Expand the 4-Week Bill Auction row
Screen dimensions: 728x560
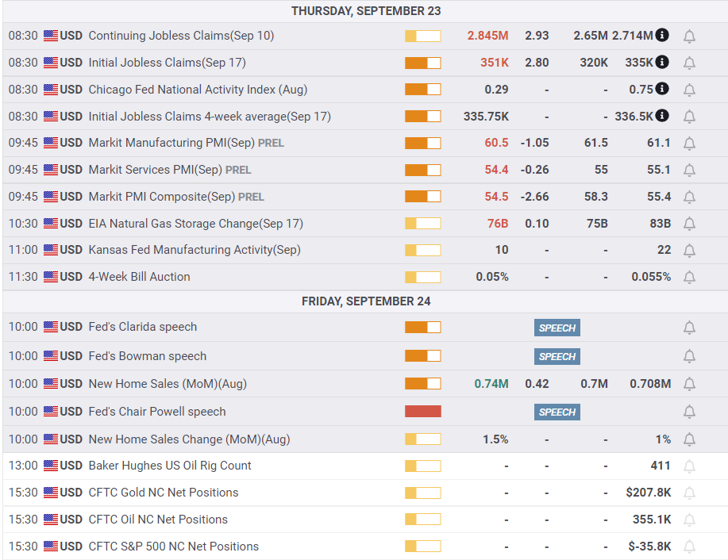(365, 277)
